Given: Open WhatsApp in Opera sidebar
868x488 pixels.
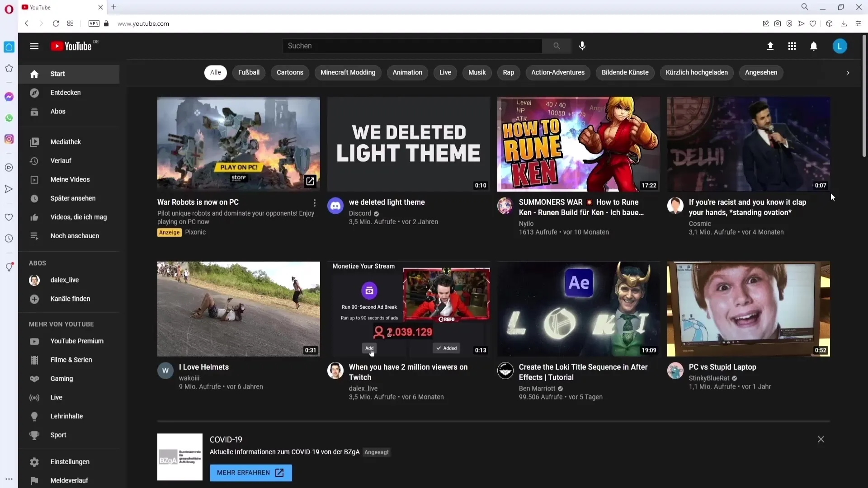Looking at the screenshot, I should [9, 118].
